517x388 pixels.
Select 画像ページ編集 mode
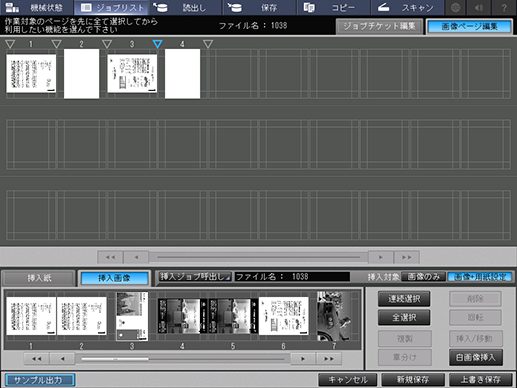[469, 26]
